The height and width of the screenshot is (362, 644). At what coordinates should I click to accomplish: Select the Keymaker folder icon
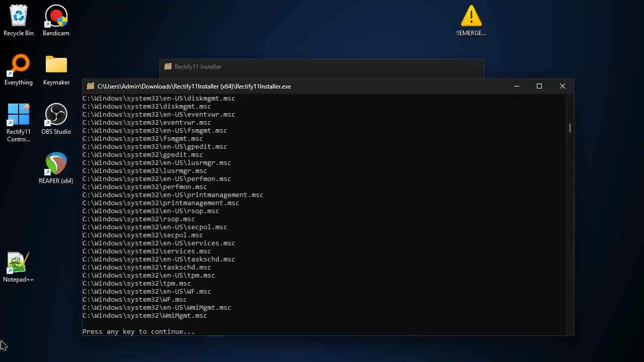(56, 70)
